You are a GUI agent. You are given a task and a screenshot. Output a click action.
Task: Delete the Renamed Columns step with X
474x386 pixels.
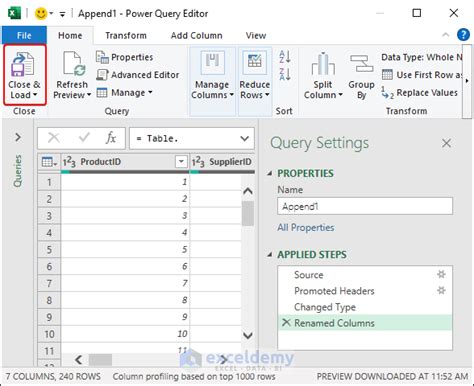click(x=286, y=322)
